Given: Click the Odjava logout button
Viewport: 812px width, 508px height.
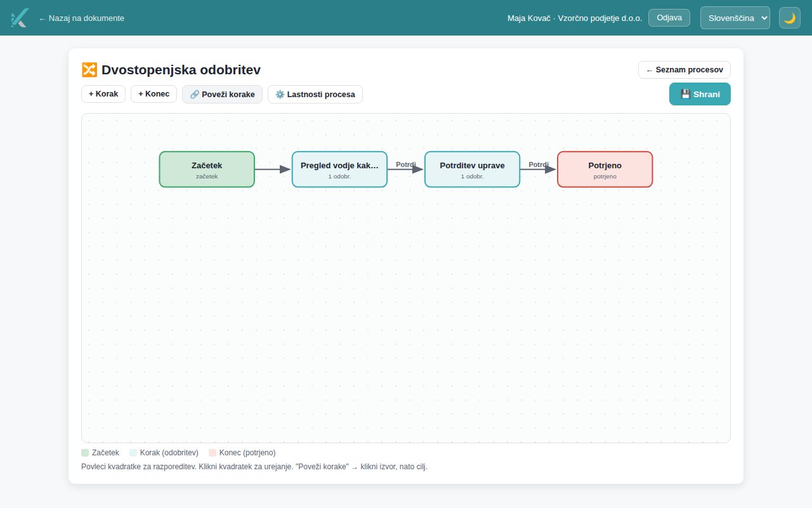Looking at the screenshot, I should pos(669,18).
